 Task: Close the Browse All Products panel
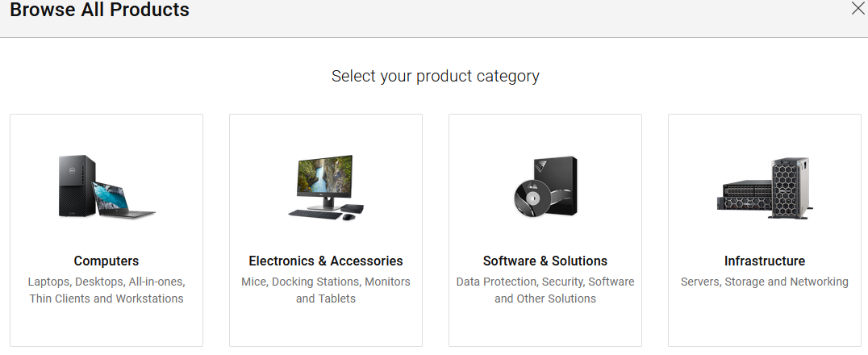click(858, 9)
